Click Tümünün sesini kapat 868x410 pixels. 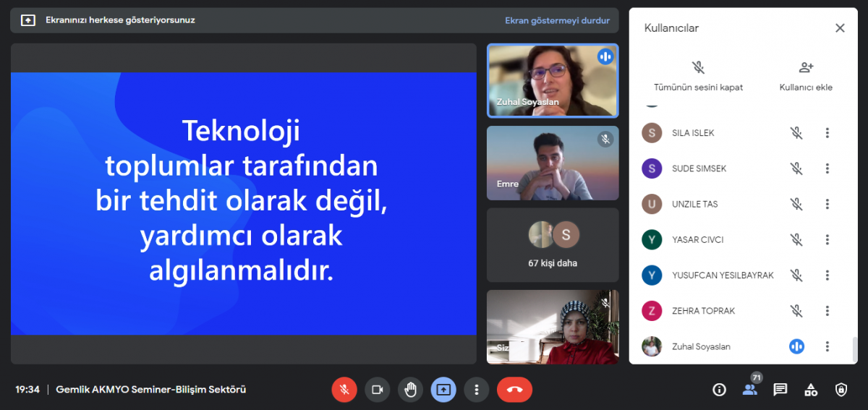click(x=698, y=77)
